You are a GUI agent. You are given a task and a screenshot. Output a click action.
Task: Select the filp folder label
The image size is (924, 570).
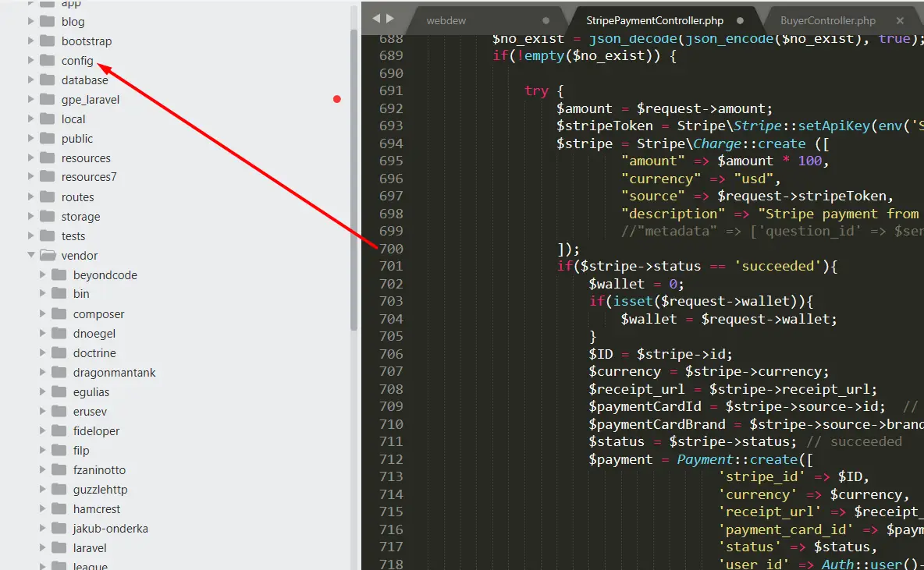(x=81, y=451)
